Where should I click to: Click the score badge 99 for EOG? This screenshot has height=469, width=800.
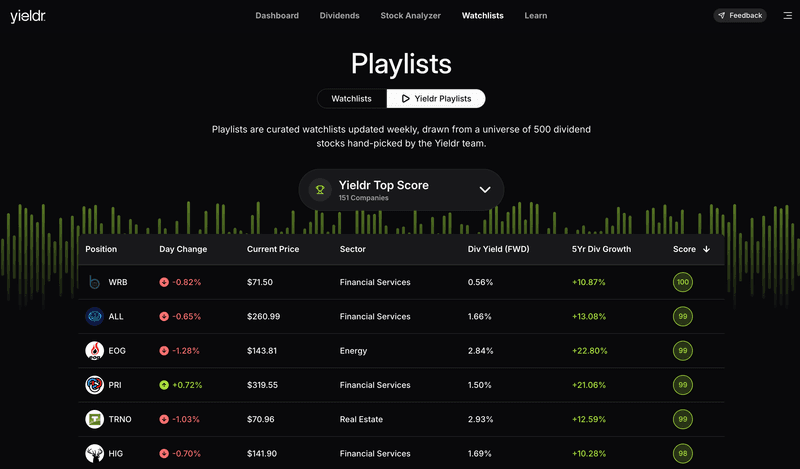683,351
